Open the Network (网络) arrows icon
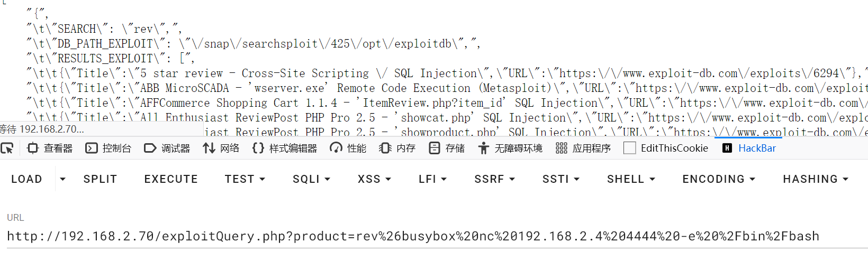 (x=209, y=148)
